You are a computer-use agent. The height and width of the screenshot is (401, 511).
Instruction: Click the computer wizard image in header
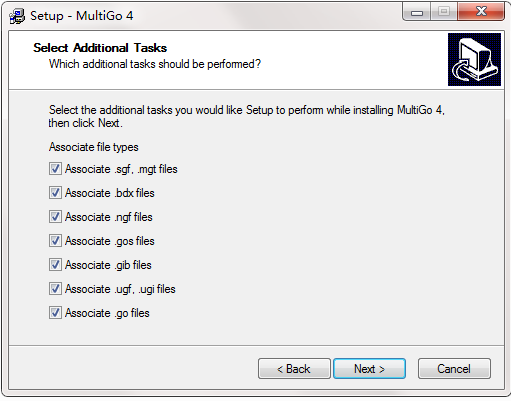click(x=474, y=59)
